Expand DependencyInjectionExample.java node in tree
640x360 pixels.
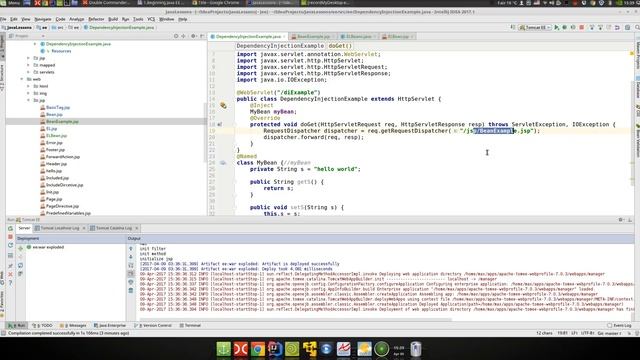pos(35,44)
